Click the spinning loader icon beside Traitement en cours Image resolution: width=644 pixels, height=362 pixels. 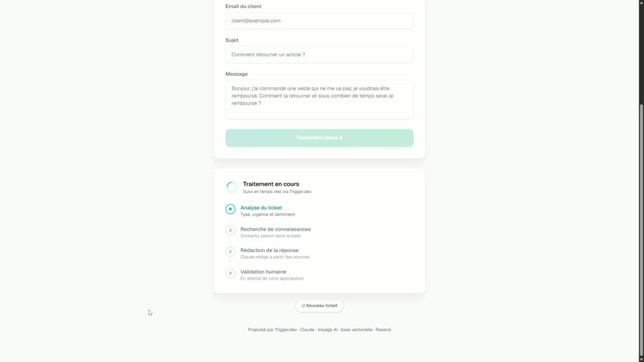click(231, 187)
